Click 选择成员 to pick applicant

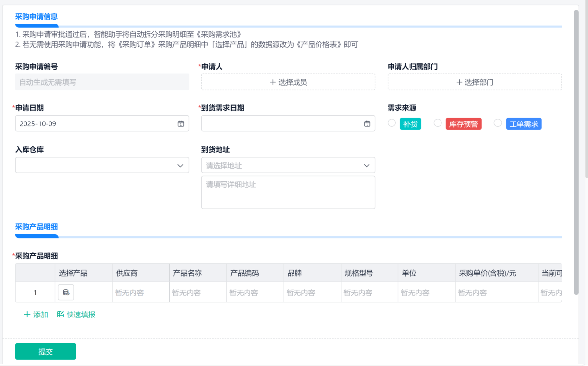click(288, 82)
